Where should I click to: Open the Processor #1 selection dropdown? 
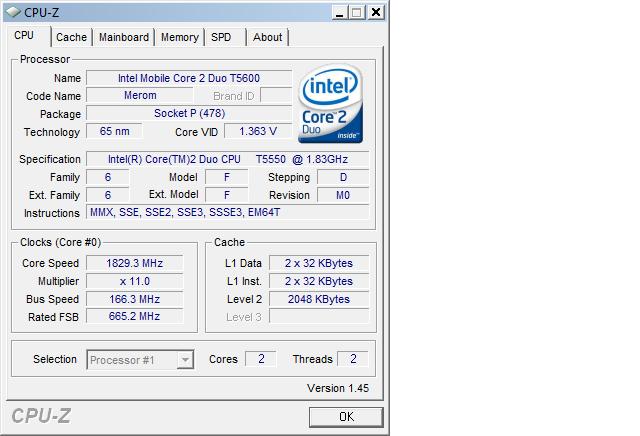pyautogui.click(x=140, y=360)
